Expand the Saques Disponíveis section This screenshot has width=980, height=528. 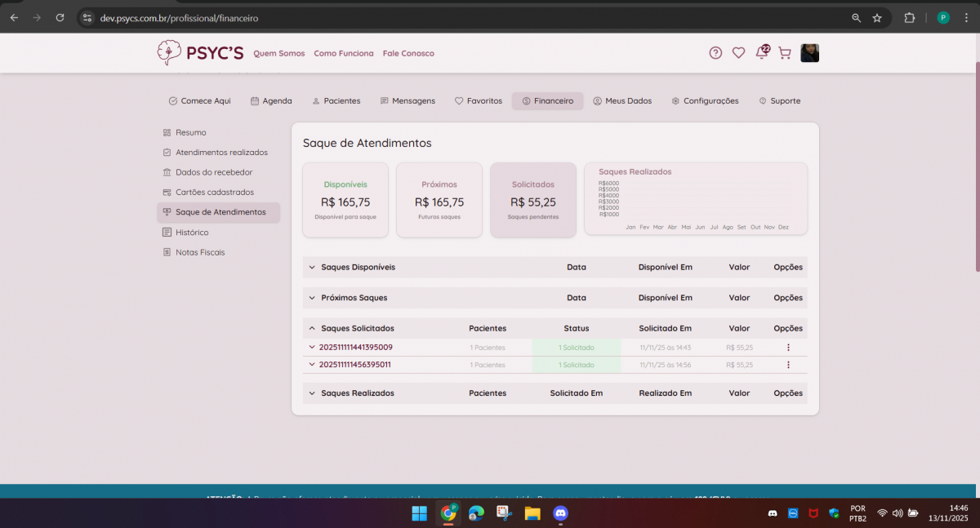[312, 268]
